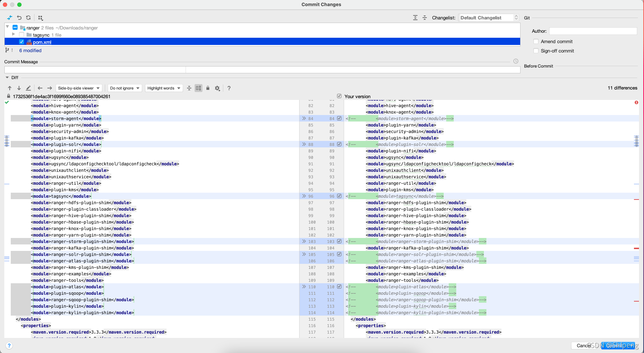The image size is (644, 353).
Task: Enable the Amend commit checkbox
Action: click(536, 41)
